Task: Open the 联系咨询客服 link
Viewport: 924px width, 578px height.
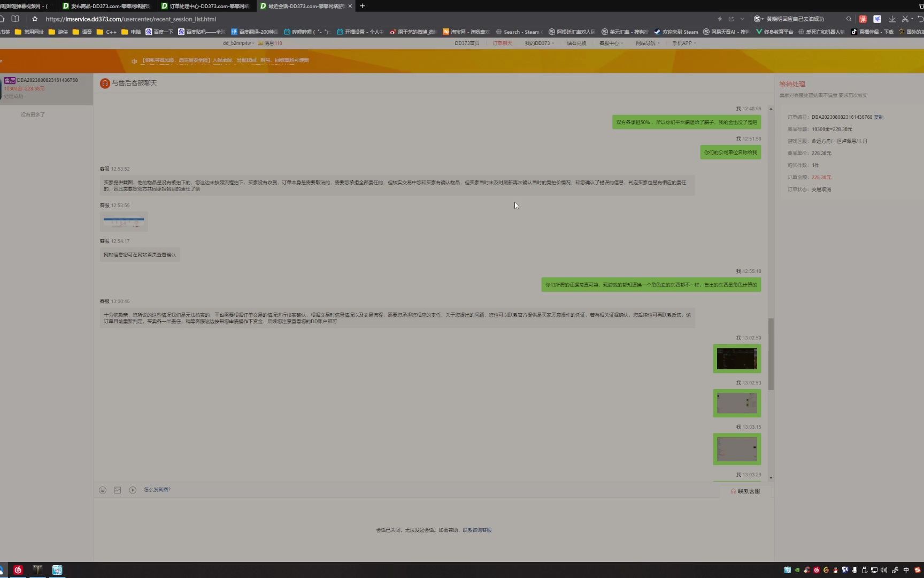Action: pyautogui.click(x=477, y=530)
